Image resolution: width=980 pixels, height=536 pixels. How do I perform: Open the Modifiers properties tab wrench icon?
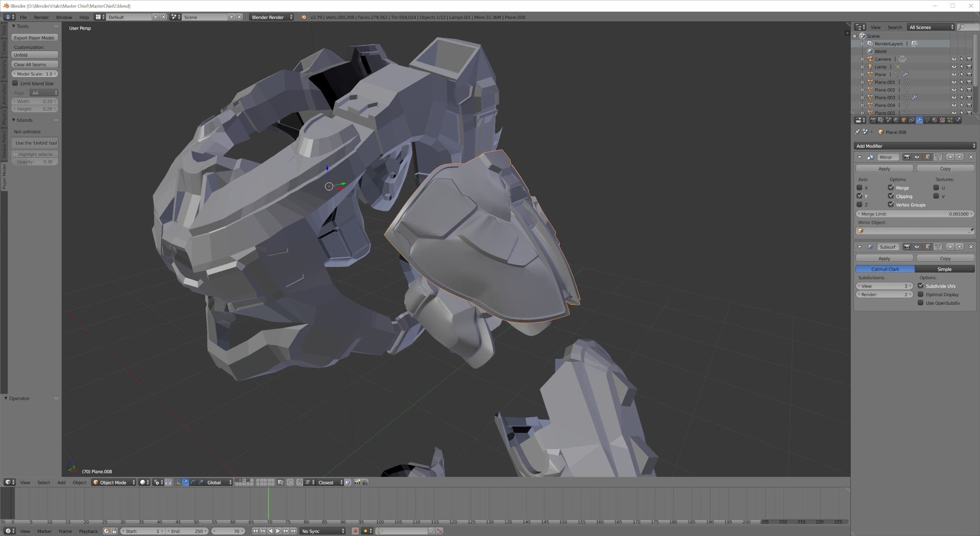tap(919, 120)
